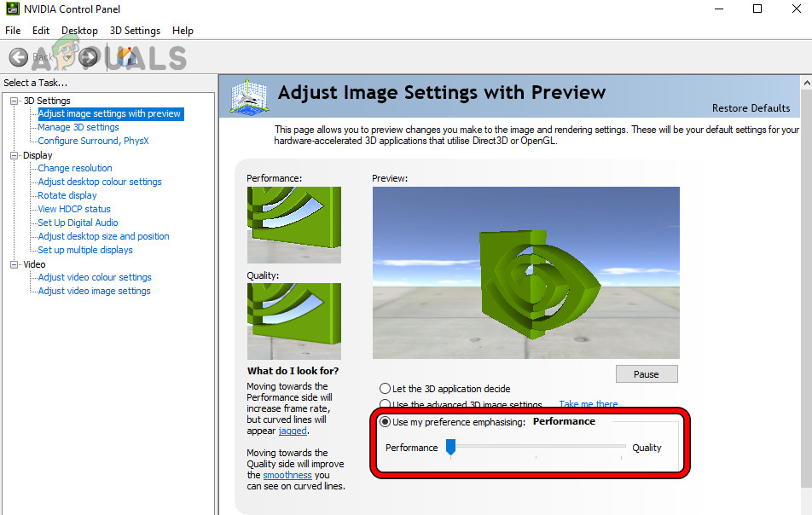Click the NVIDIA logo beside the page title
The height and width of the screenshot is (515, 812).
coord(250,97)
